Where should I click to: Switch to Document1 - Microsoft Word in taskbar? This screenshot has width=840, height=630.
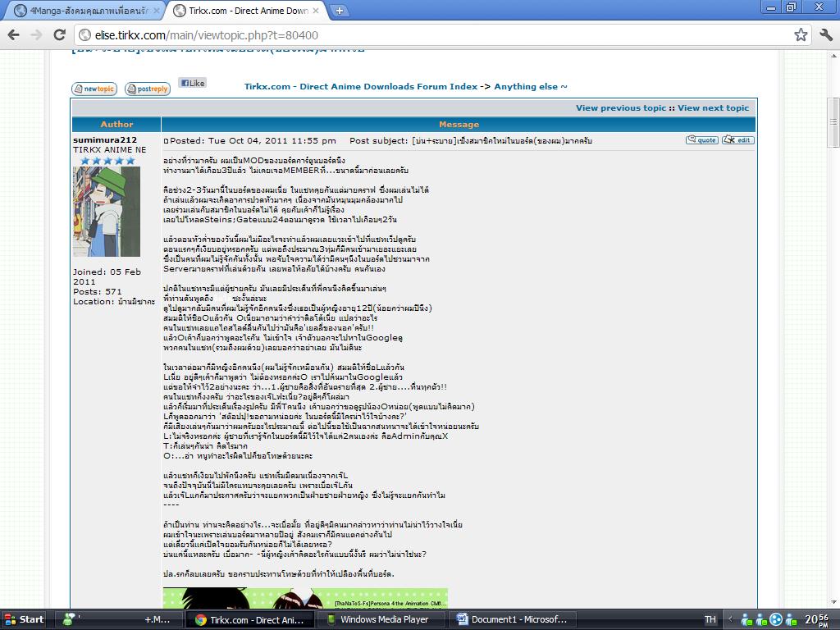(x=513, y=620)
